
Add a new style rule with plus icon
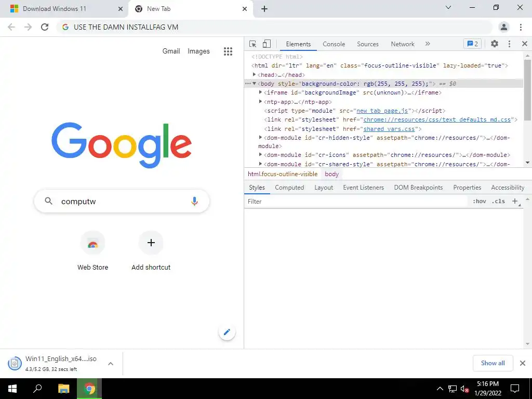coord(515,201)
